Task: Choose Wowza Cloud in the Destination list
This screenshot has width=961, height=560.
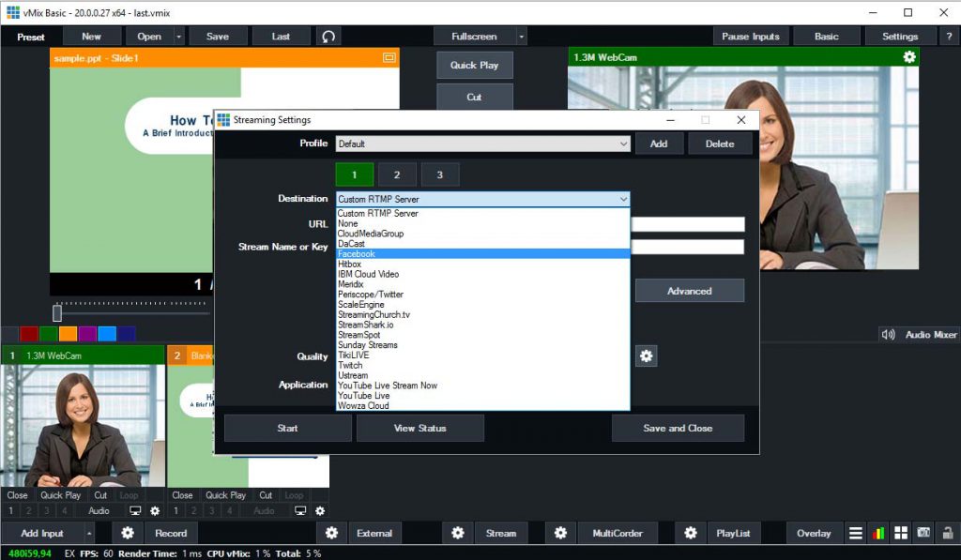Action: click(483, 405)
